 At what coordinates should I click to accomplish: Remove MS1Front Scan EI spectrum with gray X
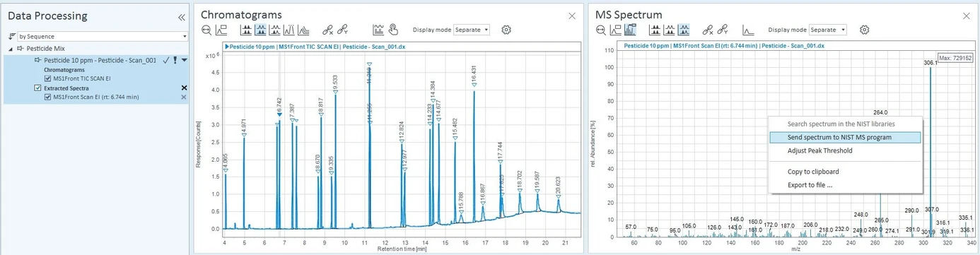(184, 97)
